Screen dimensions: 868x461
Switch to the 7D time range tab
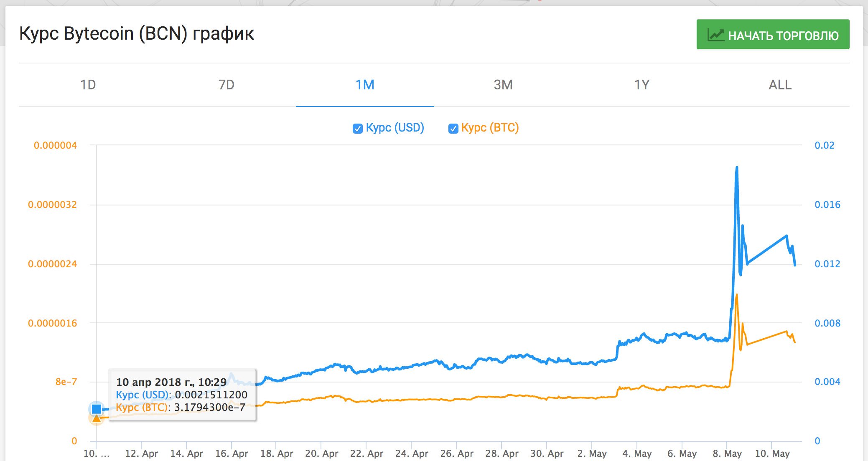point(227,85)
